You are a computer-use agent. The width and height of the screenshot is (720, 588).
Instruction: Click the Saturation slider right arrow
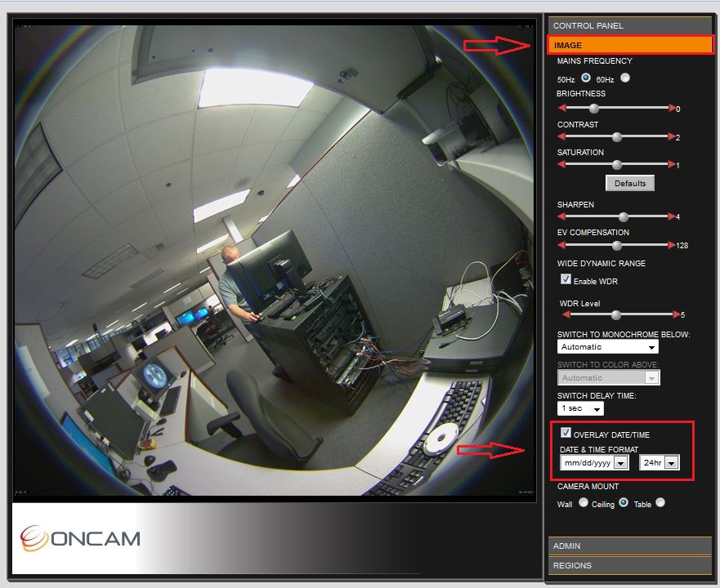pos(671,164)
